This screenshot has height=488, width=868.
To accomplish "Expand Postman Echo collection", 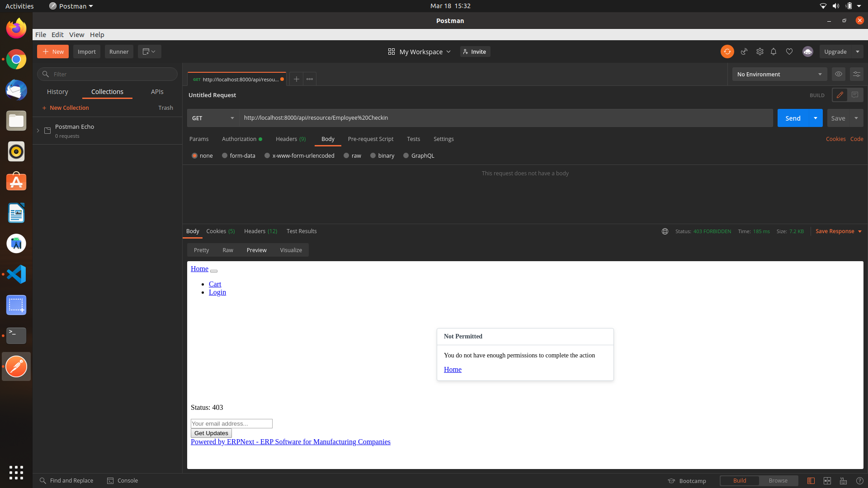I will [38, 131].
